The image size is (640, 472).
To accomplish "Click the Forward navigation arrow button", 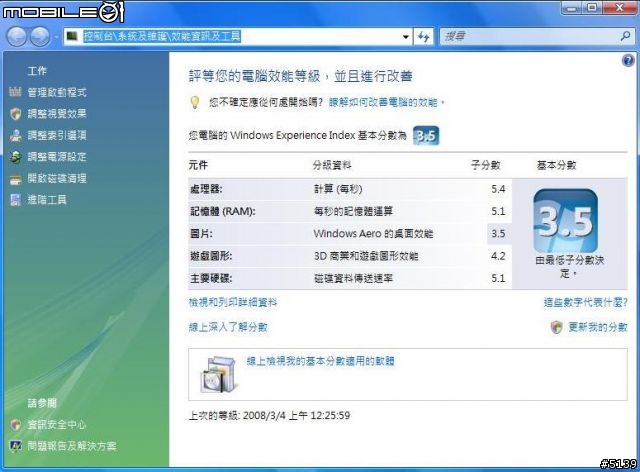I will point(40,37).
